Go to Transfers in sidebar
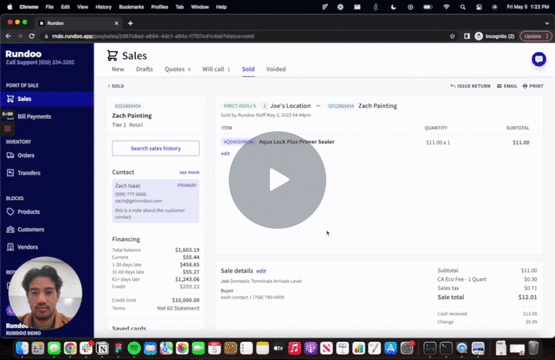 (x=29, y=173)
